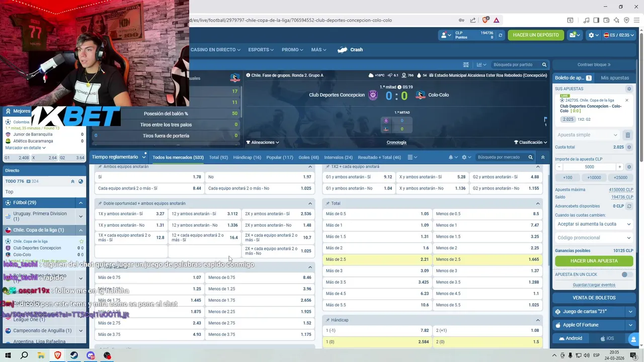Expand the Alineaciones dropdown
644x362 pixels.
pyautogui.click(x=263, y=142)
